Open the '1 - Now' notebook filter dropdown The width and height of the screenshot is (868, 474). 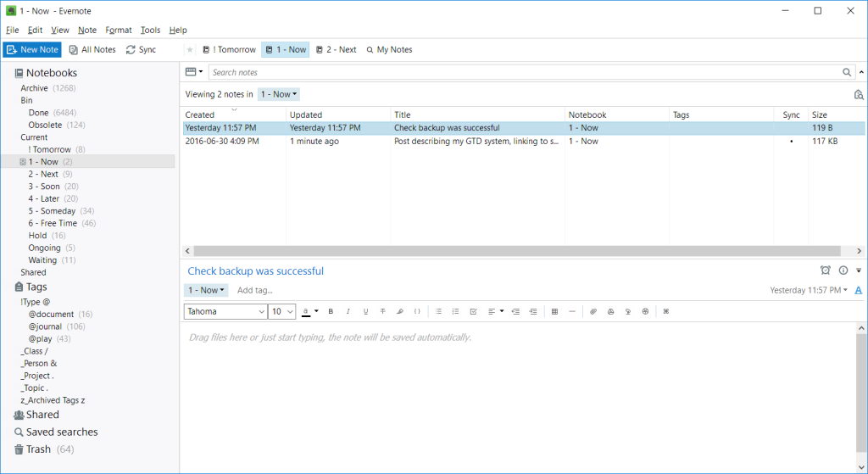coord(279,94)
